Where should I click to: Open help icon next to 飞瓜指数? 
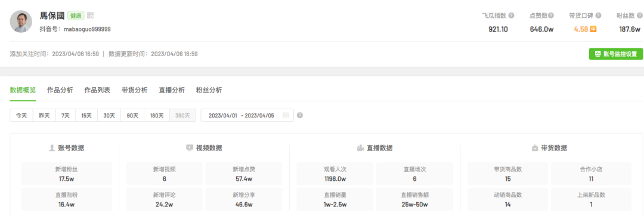tap(512, 16)
